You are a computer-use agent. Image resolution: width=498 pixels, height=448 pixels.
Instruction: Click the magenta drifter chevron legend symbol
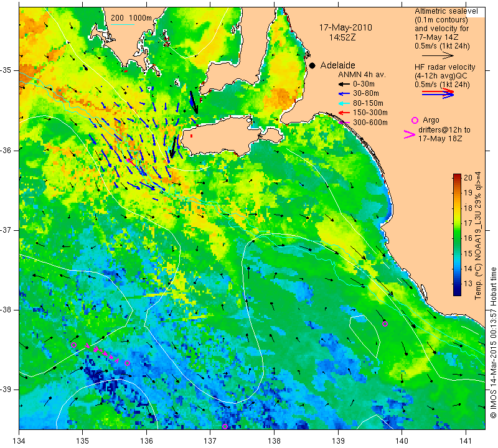click(x=410, y=134)
